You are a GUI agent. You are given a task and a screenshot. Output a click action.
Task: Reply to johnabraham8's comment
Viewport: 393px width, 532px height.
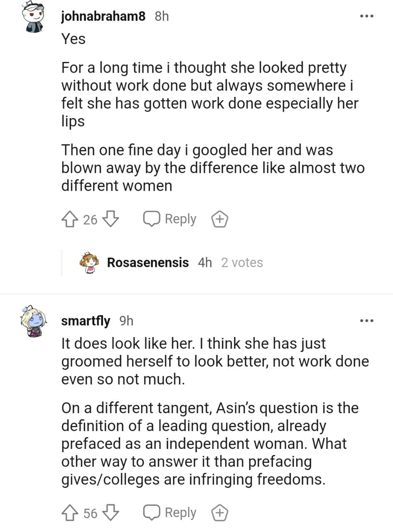[x=170, y=219]
